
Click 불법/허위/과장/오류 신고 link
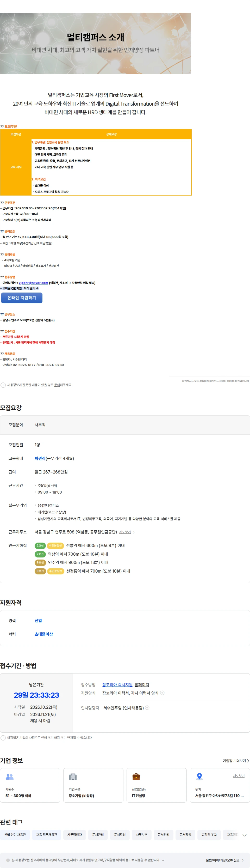point(225,860)
